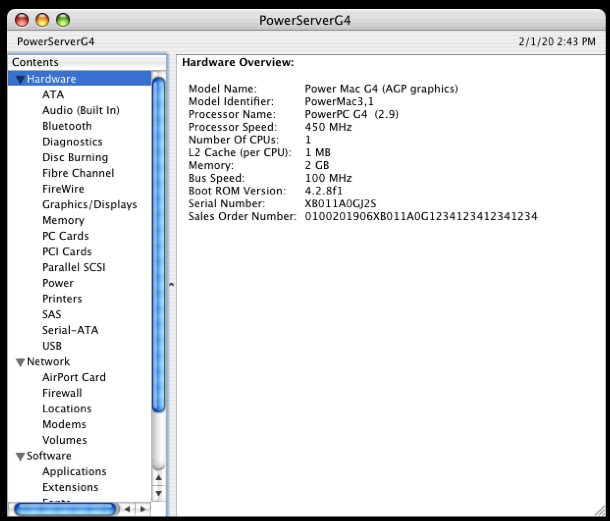Click the split-pane divider handle
This screenshot has height=521, width=610.
pos(172,285)
